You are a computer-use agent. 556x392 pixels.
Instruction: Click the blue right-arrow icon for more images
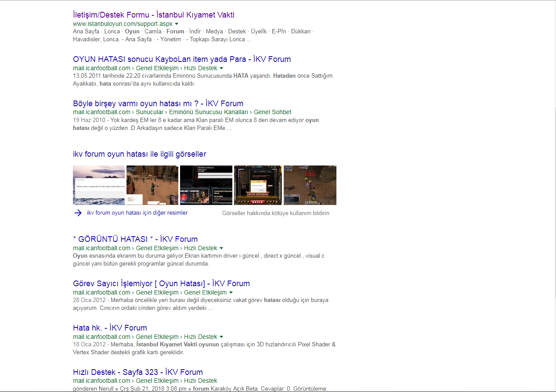click(x=78, y=213)
